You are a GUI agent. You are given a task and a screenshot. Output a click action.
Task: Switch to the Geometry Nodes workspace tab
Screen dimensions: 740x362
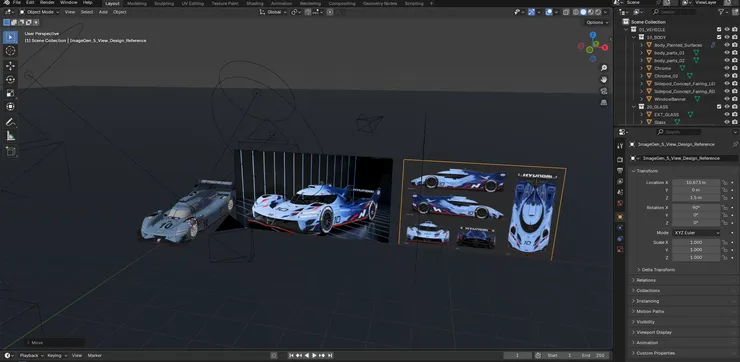point(380,3)
